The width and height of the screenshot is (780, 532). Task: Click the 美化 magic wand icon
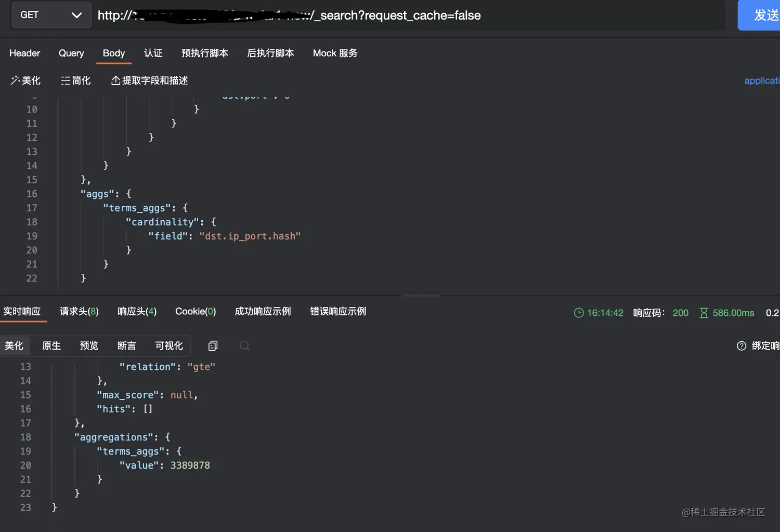[15, 81]
